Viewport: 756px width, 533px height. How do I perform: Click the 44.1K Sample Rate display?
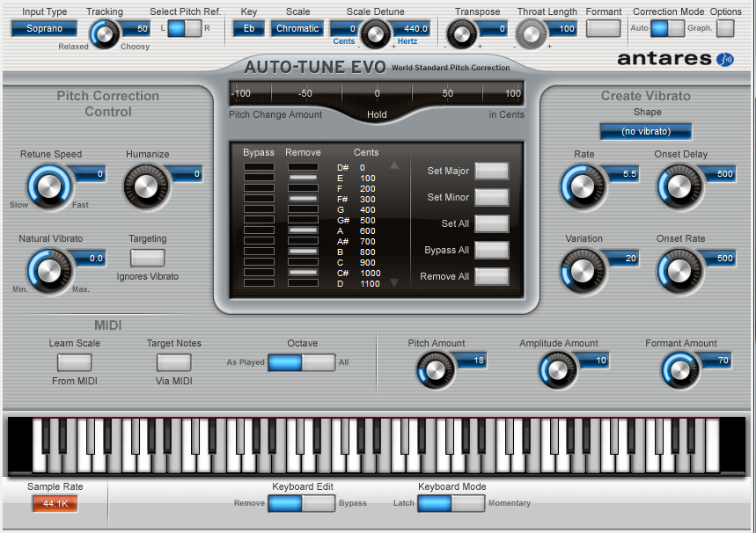pyautogui.click(x=55, y=504)
